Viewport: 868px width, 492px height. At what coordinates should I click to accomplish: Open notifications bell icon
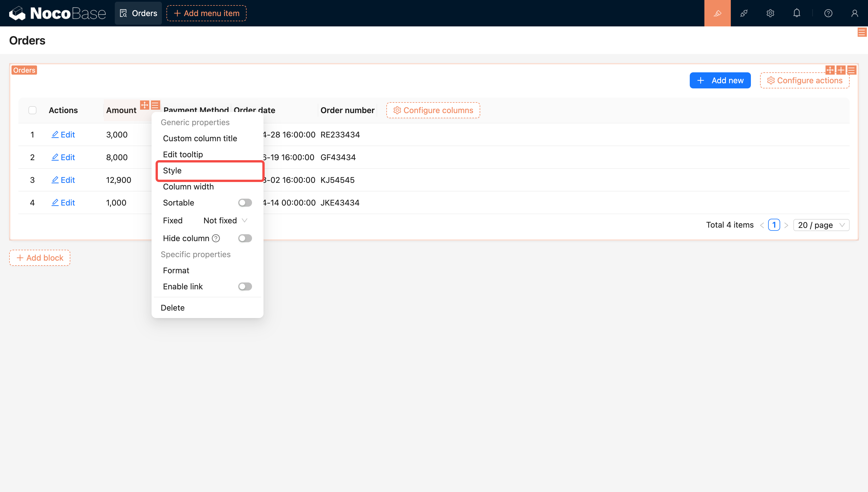(x=796, y=13)
